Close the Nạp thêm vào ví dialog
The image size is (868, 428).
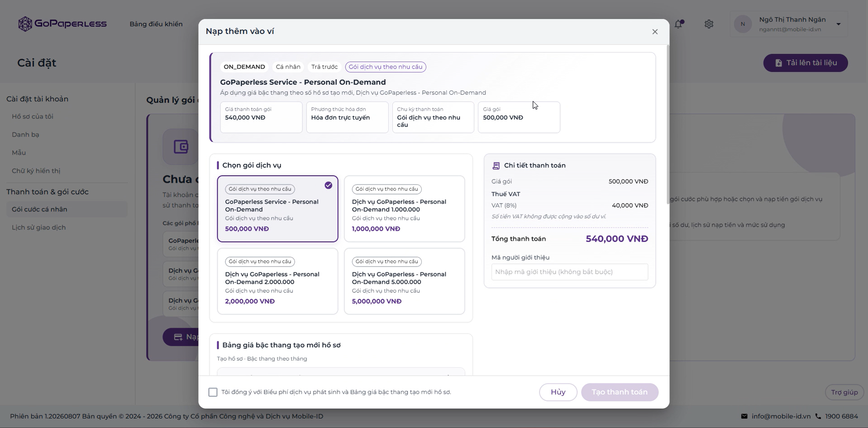coord(655,32)
